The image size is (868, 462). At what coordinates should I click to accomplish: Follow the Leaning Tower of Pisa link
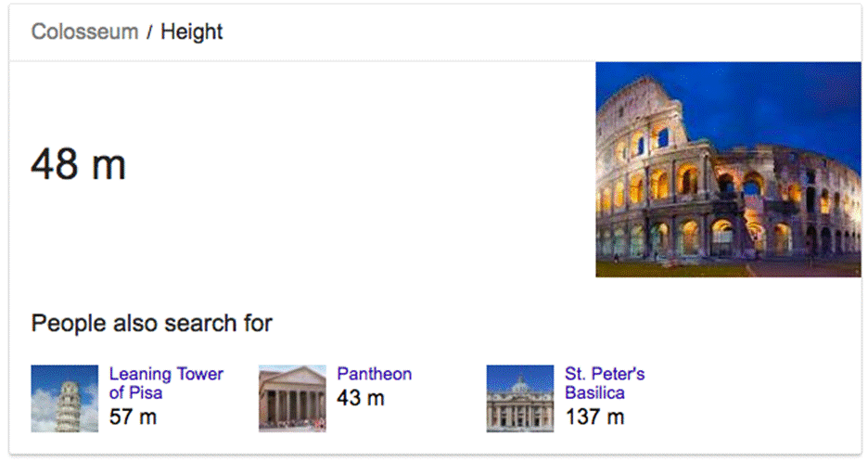click(166, 383)
